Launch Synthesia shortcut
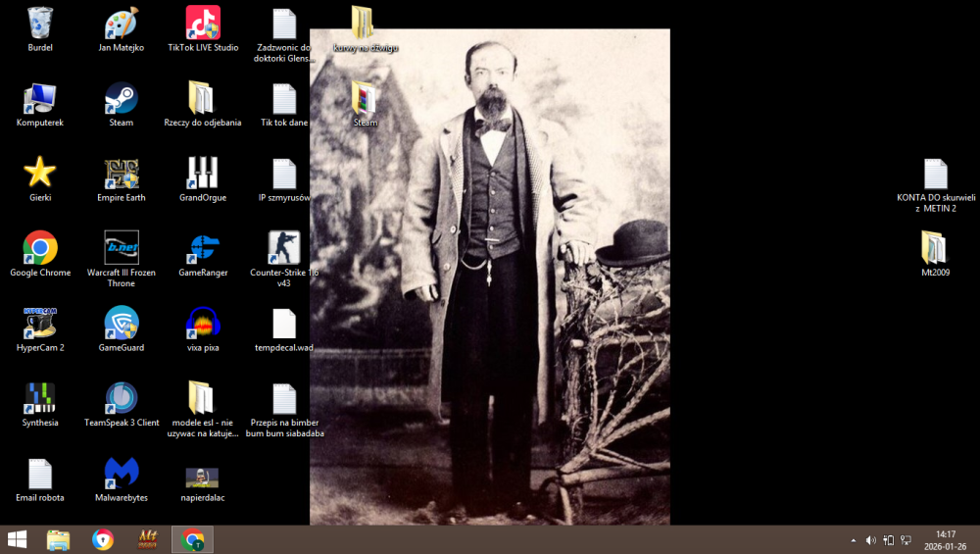 coord(40,398)
